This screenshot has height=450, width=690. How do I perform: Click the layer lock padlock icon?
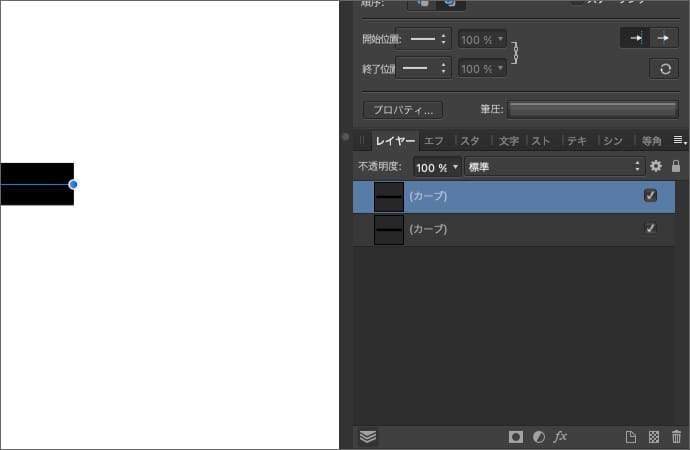click(x=676, y=166)
